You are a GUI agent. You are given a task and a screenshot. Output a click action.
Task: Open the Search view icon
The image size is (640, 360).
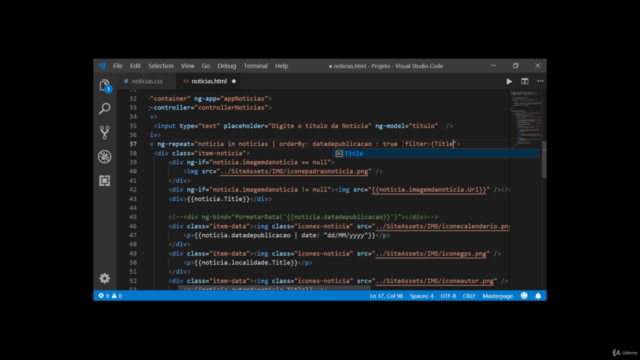pos(105,109)
